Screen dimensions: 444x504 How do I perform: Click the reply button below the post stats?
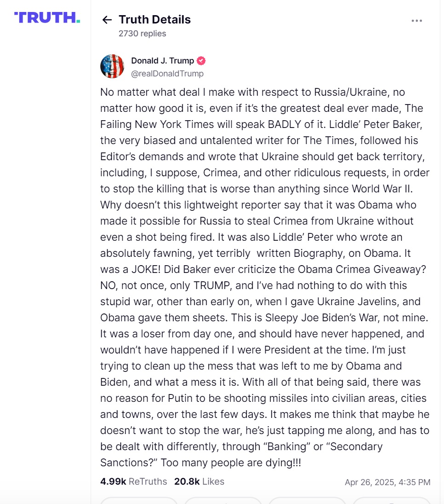[x=139, y=500]
